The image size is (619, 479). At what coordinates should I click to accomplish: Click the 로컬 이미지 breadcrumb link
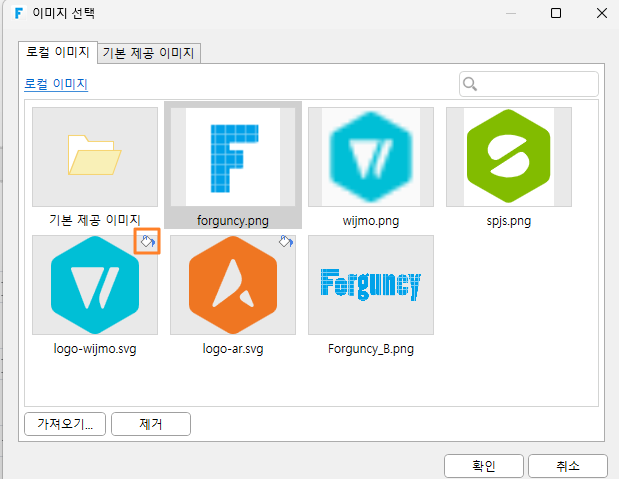[56, 84]
